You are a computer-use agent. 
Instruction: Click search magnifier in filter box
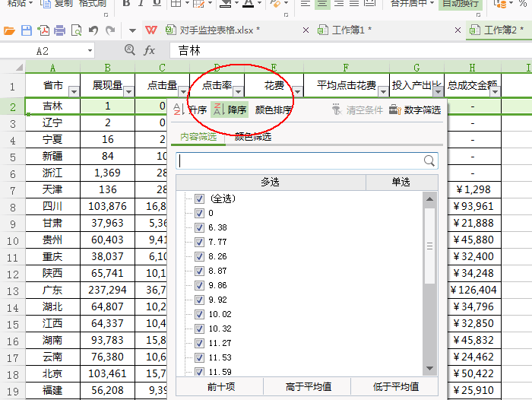429,160
